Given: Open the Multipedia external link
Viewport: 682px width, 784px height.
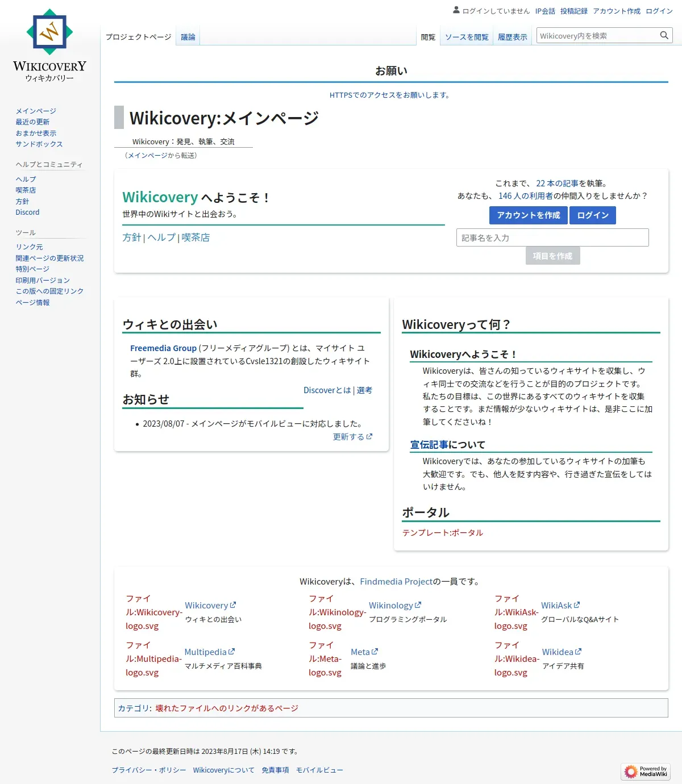Looking at the screenshot, I should (209, 652).
